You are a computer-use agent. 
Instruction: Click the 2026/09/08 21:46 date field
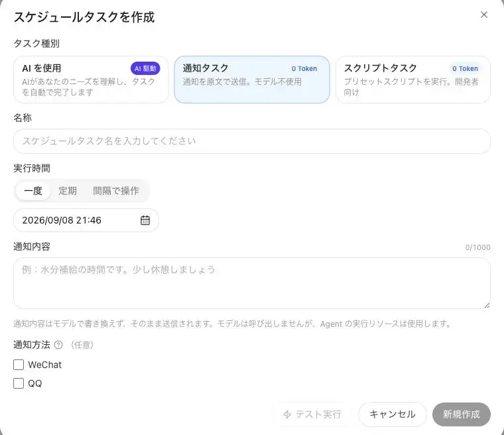coord(86,220)
